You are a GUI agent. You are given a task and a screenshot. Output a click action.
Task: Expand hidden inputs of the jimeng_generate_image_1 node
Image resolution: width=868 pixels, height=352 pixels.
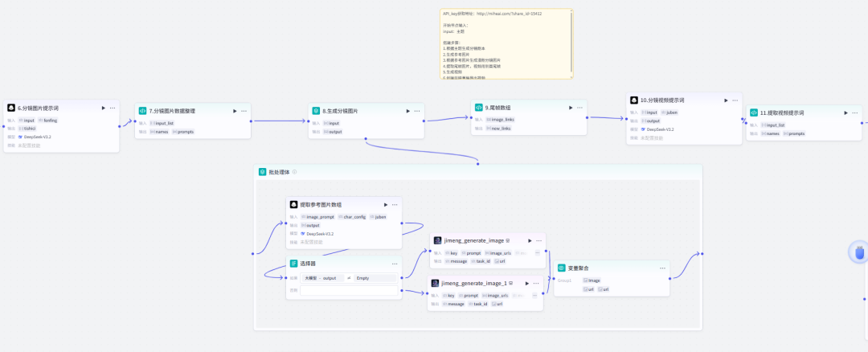pos(534,296)
